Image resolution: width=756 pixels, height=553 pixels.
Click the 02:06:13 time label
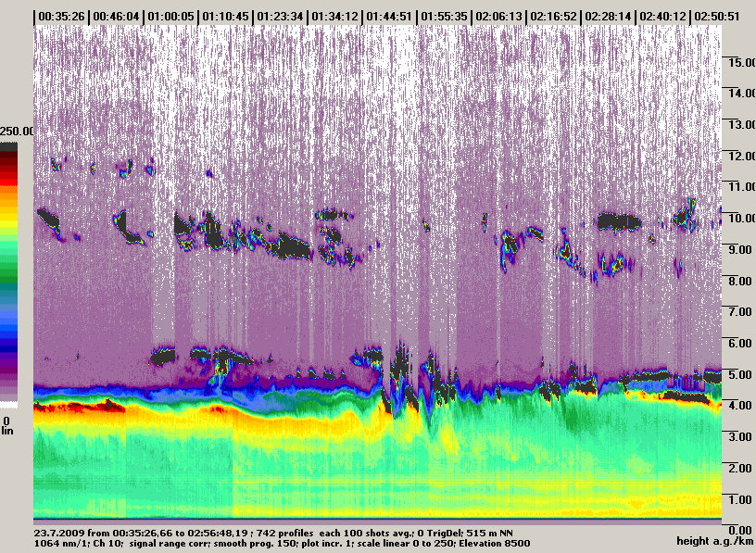[x=498, y=17]
